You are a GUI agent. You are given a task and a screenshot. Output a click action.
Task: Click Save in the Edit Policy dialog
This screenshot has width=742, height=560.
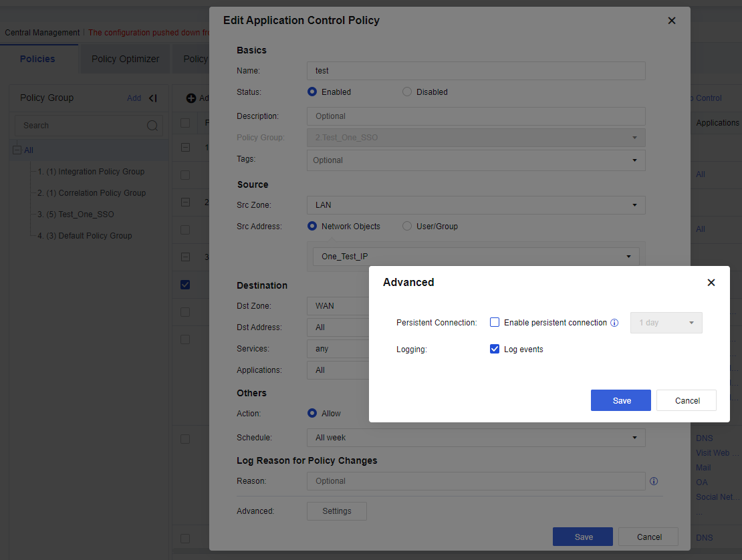click(583, 537)
